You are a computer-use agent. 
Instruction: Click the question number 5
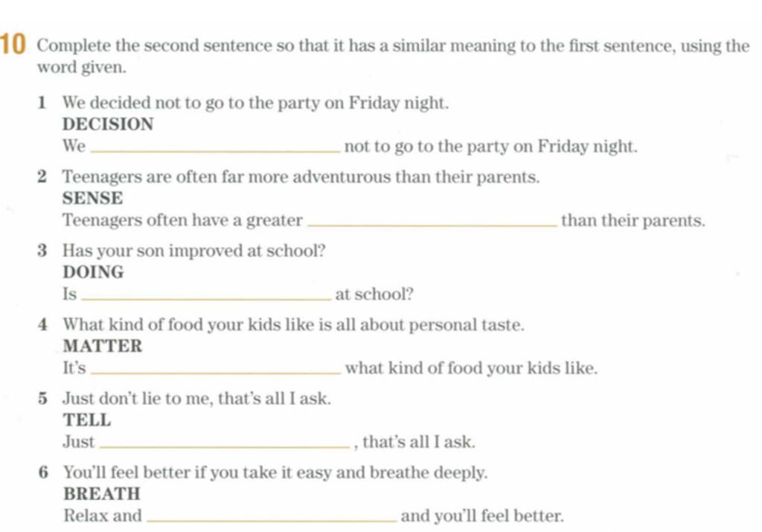42,398
